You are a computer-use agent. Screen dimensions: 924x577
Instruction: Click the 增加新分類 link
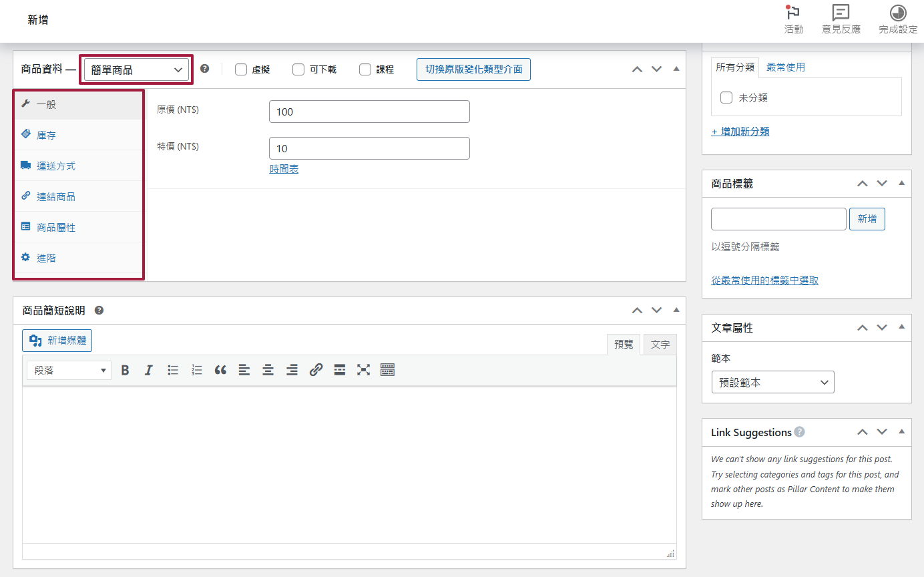[740, 132]
